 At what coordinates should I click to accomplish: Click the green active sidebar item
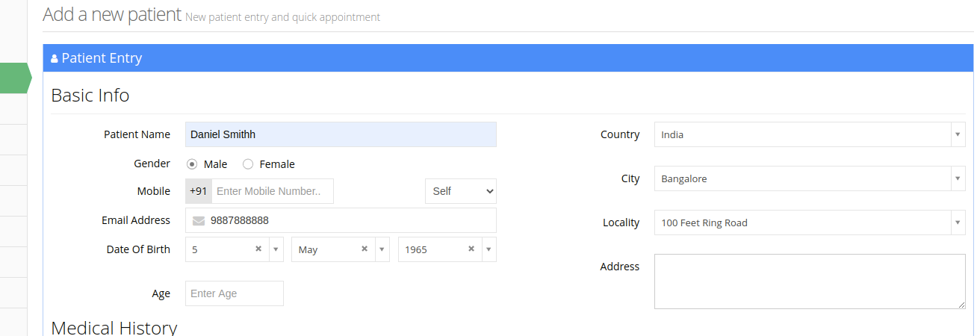(x=15, y=78)
